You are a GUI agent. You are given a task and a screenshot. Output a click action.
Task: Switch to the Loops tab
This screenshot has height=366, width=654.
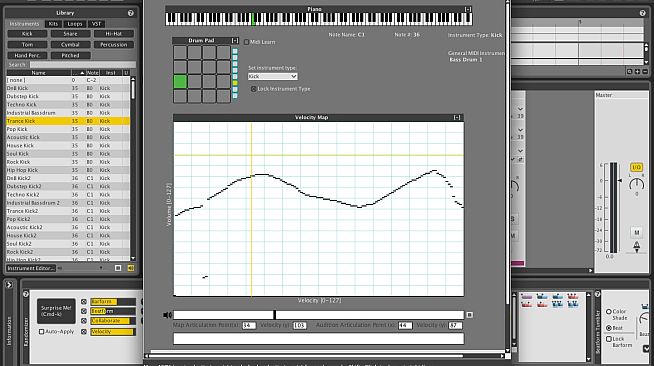point(75,24)
